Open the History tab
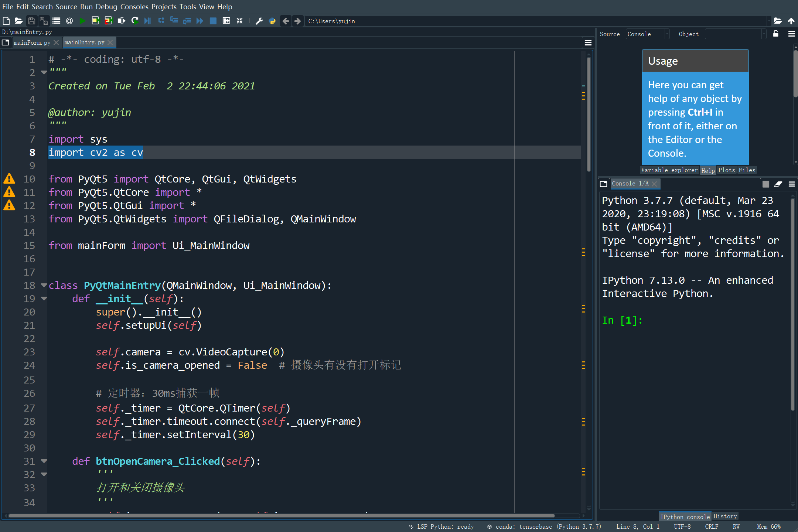Viewport: 798px width, 532px height. point(725,516)
